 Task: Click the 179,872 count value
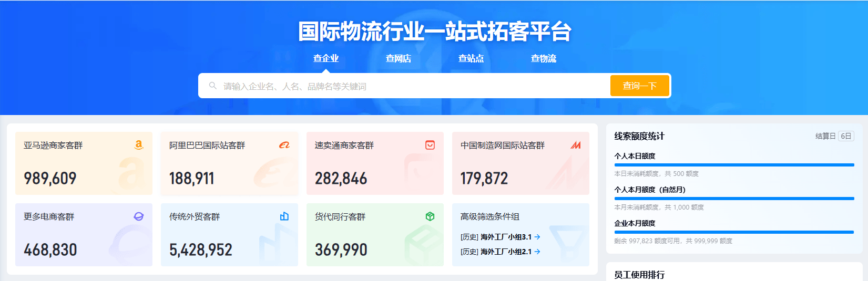[484, 179]
